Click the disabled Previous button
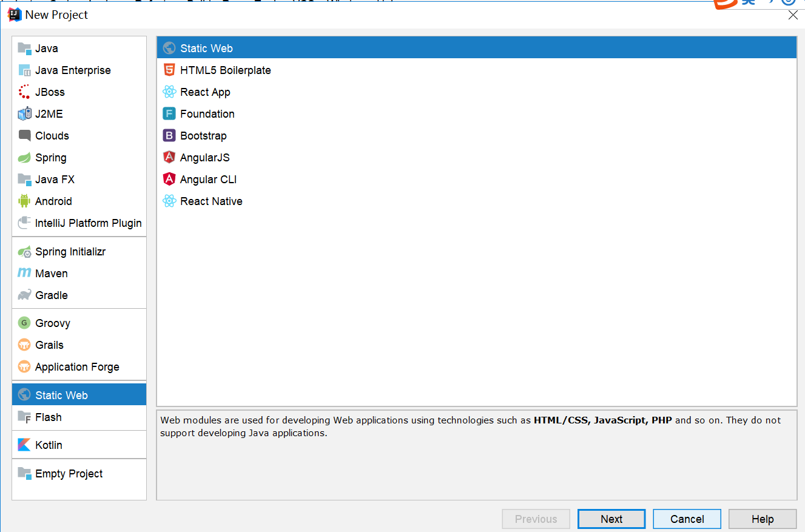The width and height of the screenshot is (805, 532). pos(536,519)
